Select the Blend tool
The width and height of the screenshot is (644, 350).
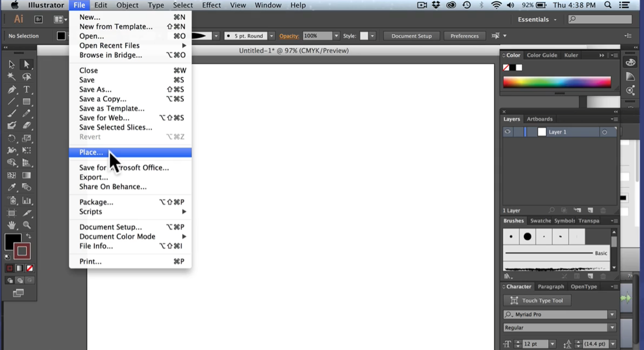[26, 187]
